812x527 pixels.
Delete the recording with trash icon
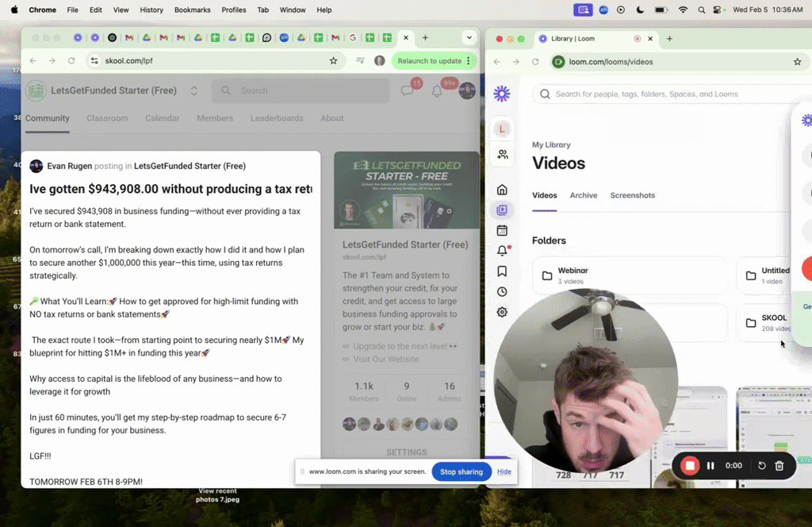coord(779,466)
